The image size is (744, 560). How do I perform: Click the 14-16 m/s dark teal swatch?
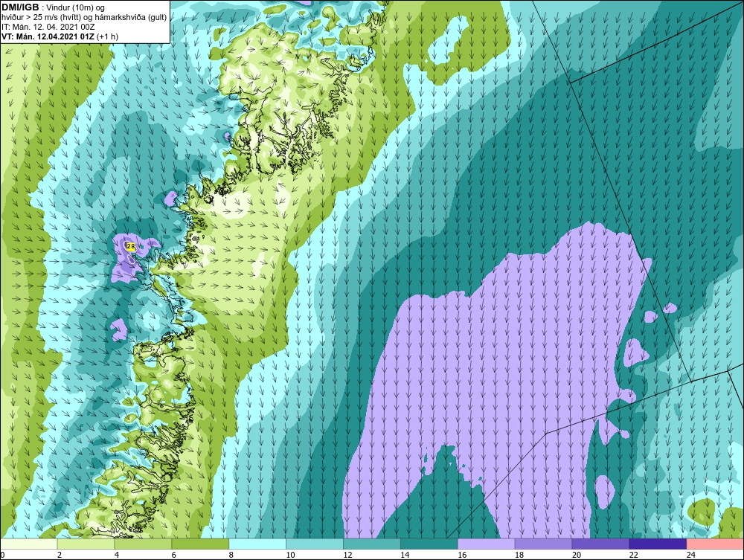point(429,544)
